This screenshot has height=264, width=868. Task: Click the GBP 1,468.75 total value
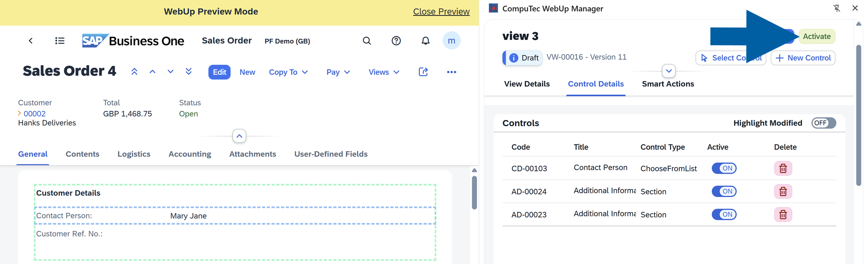pyautogui.click(x=127, y=114)
